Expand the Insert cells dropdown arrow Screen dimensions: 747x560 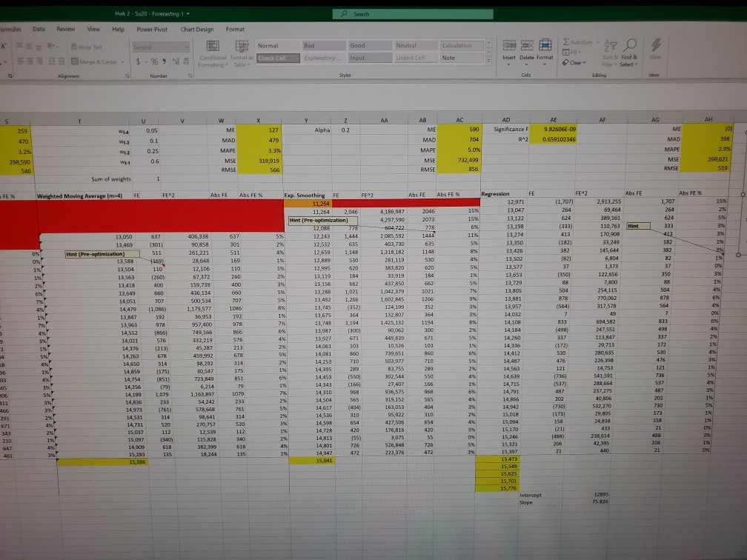pos(509,64)
